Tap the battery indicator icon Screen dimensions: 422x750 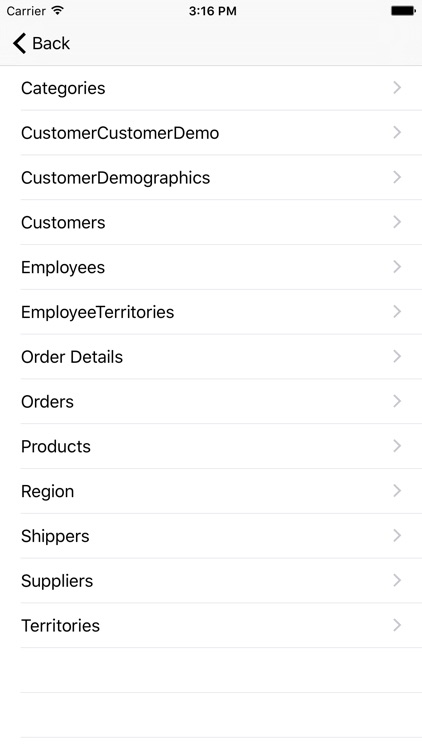click(x=403, y=11)
